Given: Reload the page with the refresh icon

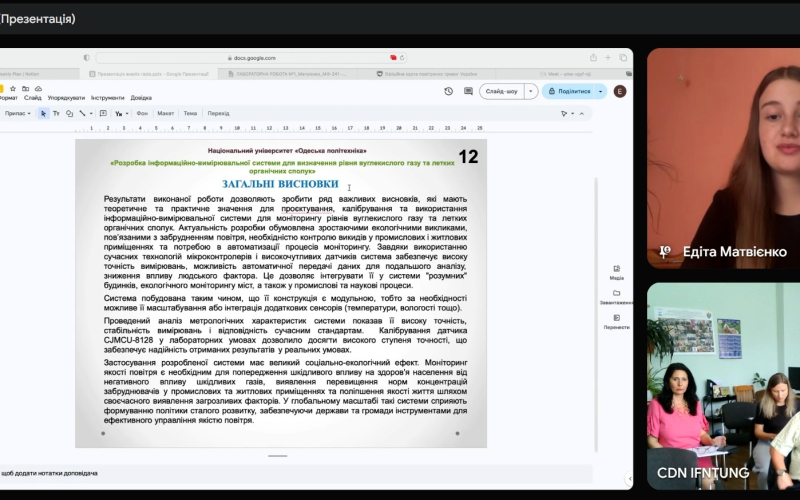Looking at the screenshot, I should coord(402,58).
